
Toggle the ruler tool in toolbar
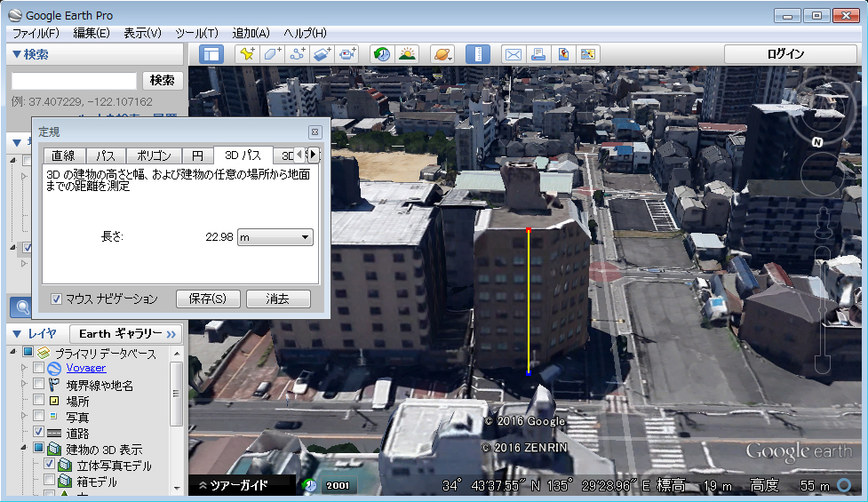pos(478,54)
